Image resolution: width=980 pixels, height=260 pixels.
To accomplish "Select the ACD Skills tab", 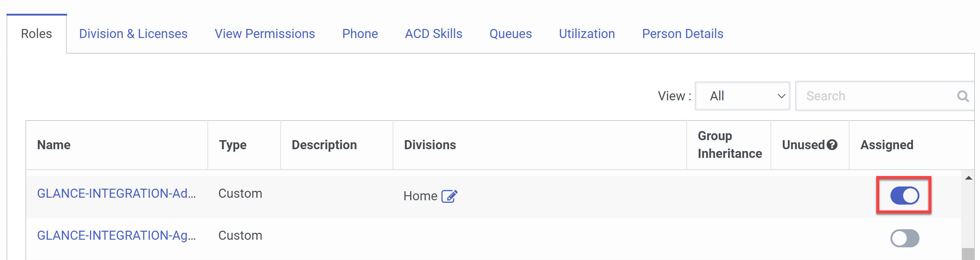I will pos(433,34).
